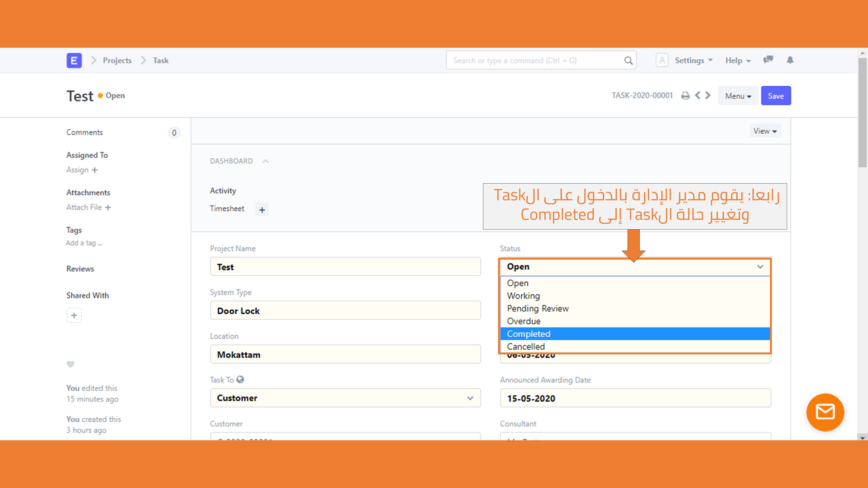The height and width of the screenshot is (488, 868).
Task: Go to previous task record arrow
Action: (697, 96)
